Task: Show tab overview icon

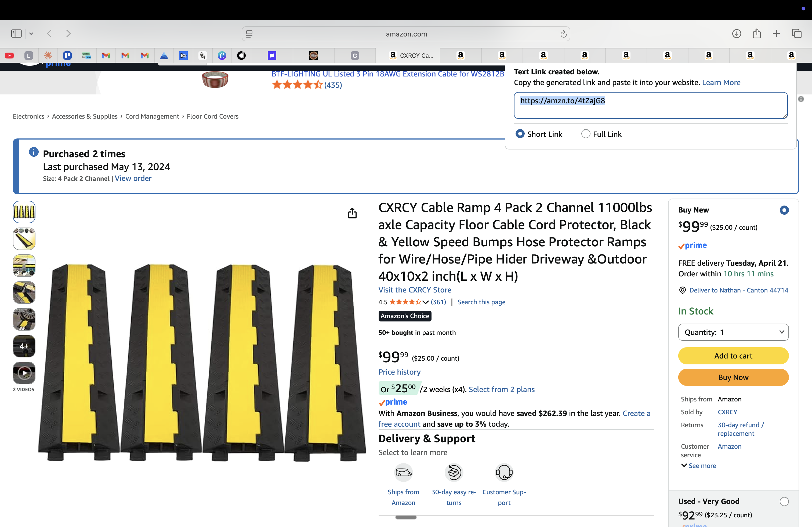Action: [x=797, y=33]
